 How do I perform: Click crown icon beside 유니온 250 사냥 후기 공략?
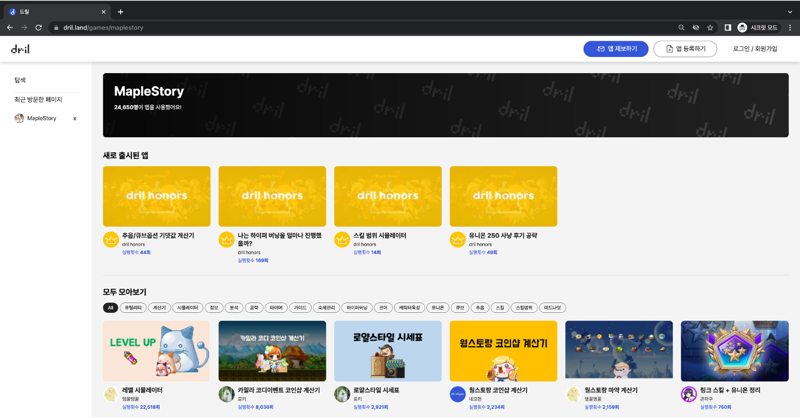[458, 239]
